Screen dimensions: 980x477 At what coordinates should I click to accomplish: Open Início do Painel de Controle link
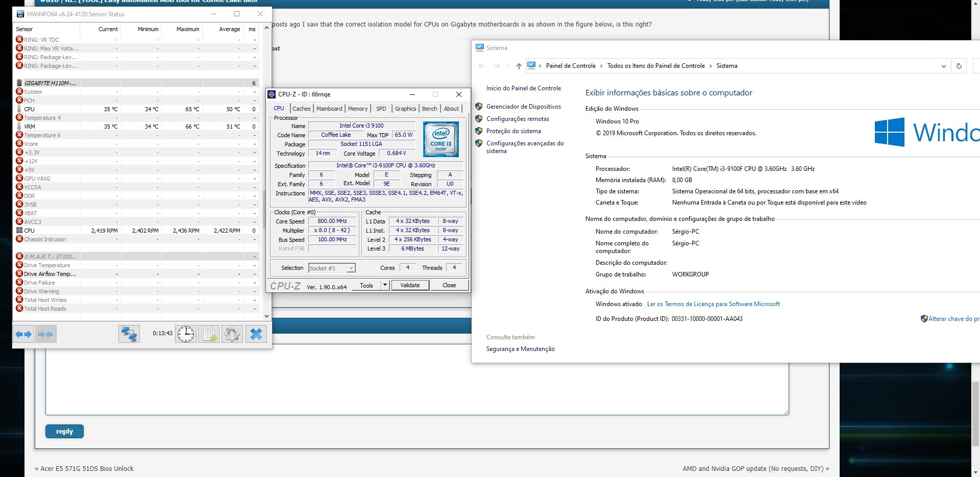click(524, 88)
